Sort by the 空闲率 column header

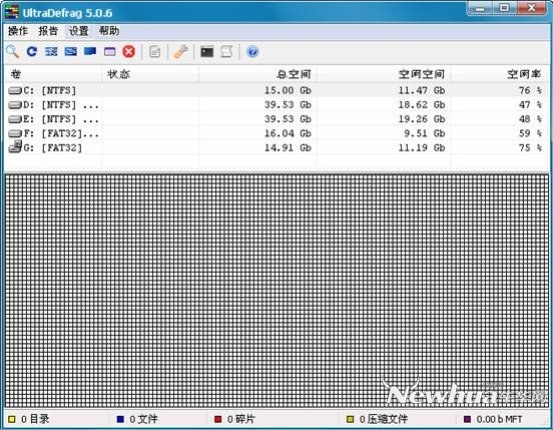pyautogui.click(x=499, y=74)
